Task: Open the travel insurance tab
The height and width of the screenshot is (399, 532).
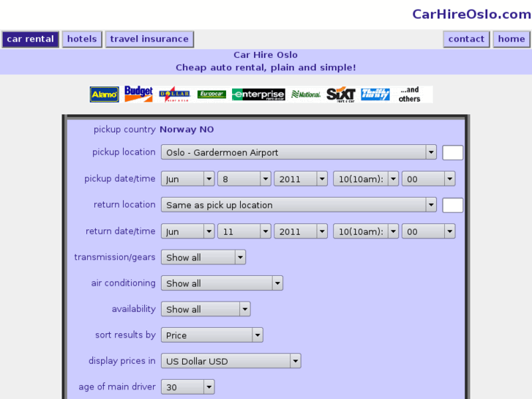Action: click(149, 39)
